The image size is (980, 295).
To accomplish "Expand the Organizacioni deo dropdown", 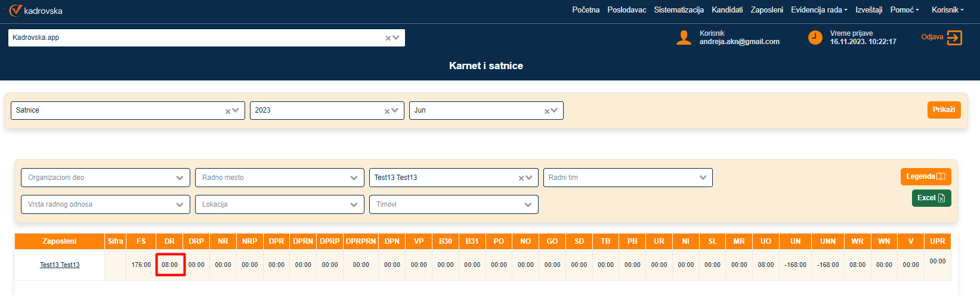I will [x=180, y=178].
